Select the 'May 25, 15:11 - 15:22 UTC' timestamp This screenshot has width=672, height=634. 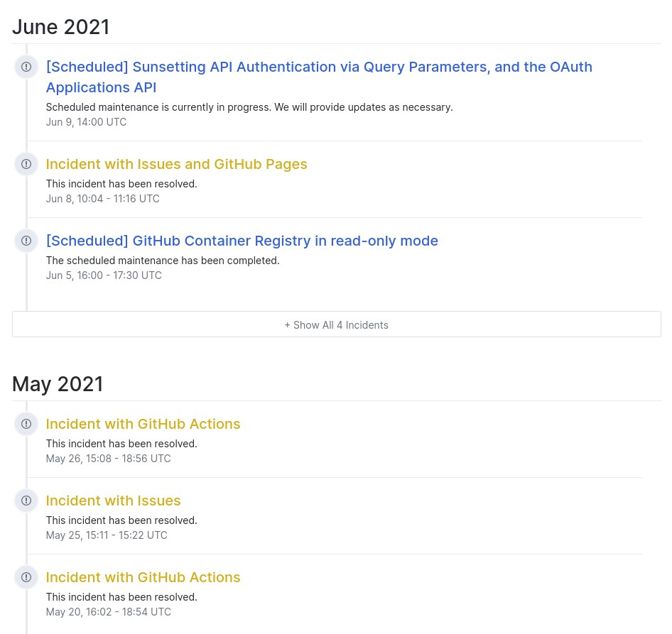[x=107, y=535]
